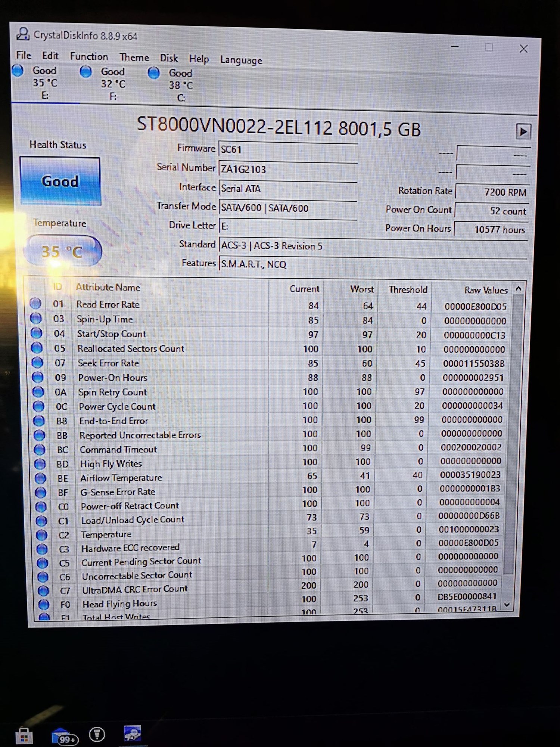560x747 pixels.
Task: Click status icon for Reported Uncorrectable Errors
Action: tap(39, 435)
